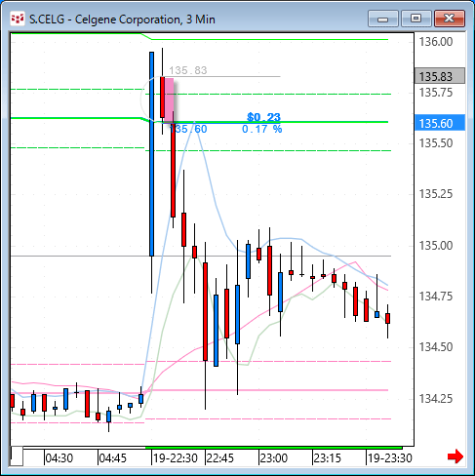This screenshot has height=476, width=475.
Task: Click the blue 135.60 price marker on the price axis
Action: point(440,123)
